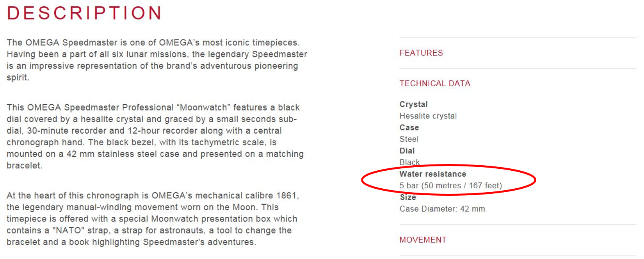Expand the FEATURES section

pos(421,53)
